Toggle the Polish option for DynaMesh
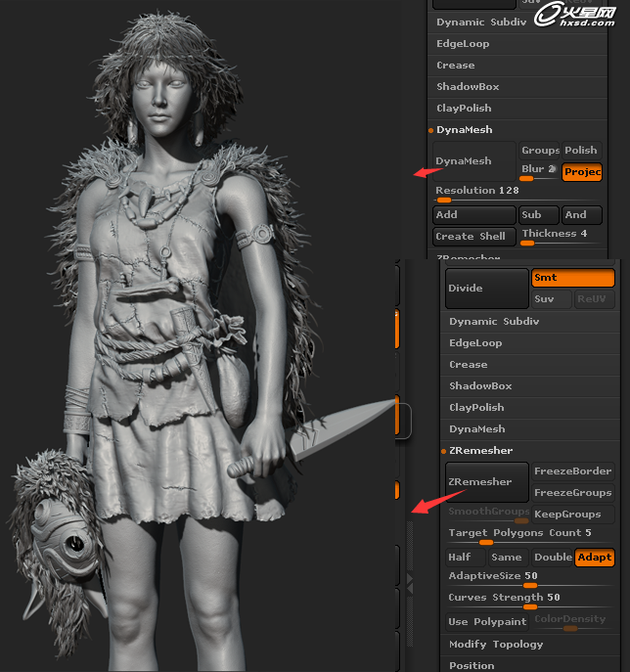 582,150
